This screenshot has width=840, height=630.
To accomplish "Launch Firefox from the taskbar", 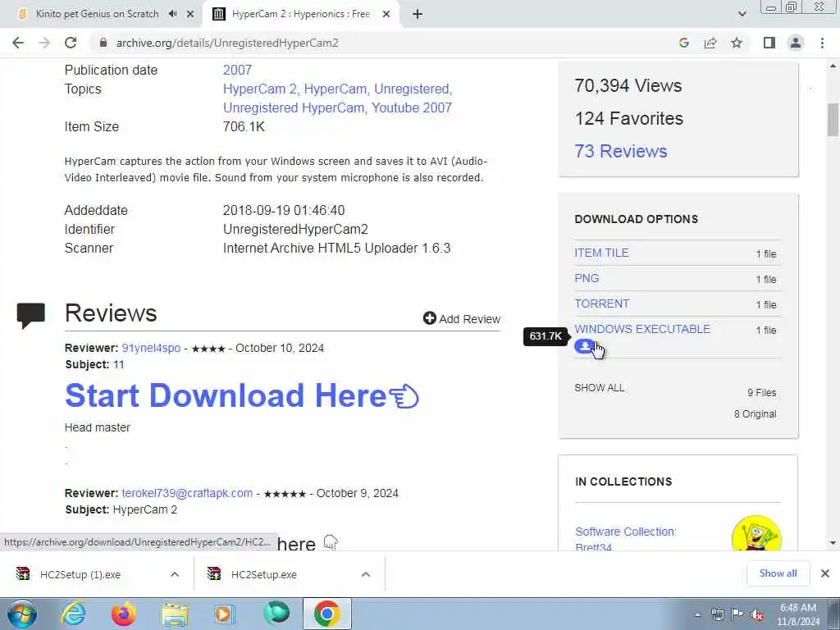I will tap(124, 614).
